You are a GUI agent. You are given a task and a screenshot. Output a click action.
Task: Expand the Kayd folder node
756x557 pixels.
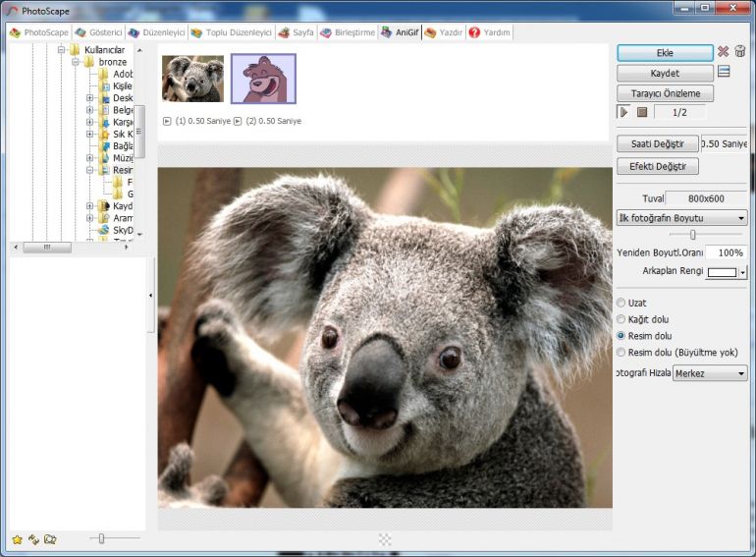(x=89, y=206)
